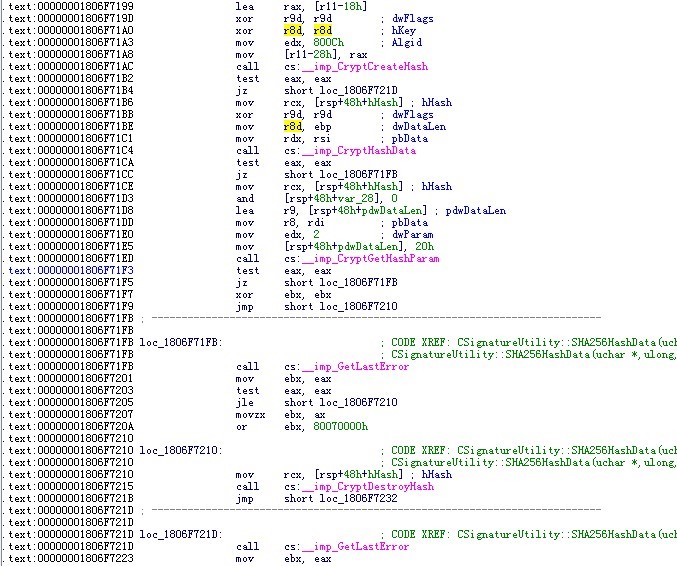Image resolution: width=677 pixels, height=566 pixels.
Task: Click the 80070000h constant
Action: pyautogui.click(x=341, y=427)
